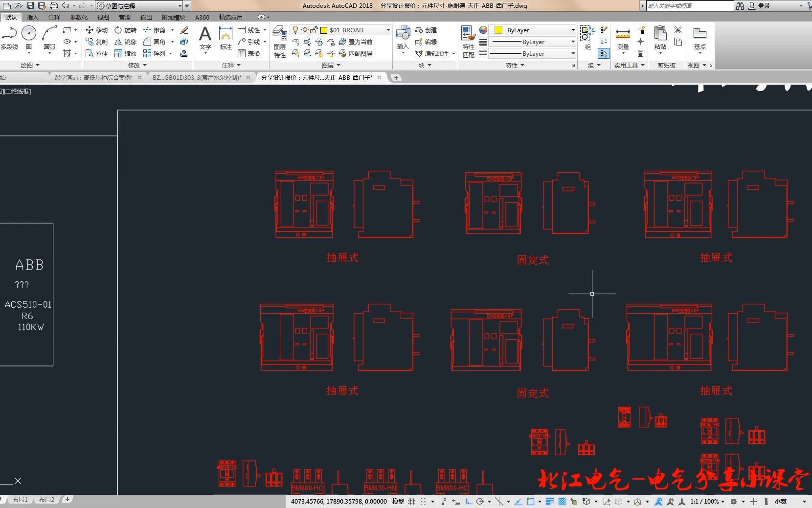812x508 pixels.
Task: Toggle group selection on/off button
Action: pyautogui.click(x=604, y=53)
